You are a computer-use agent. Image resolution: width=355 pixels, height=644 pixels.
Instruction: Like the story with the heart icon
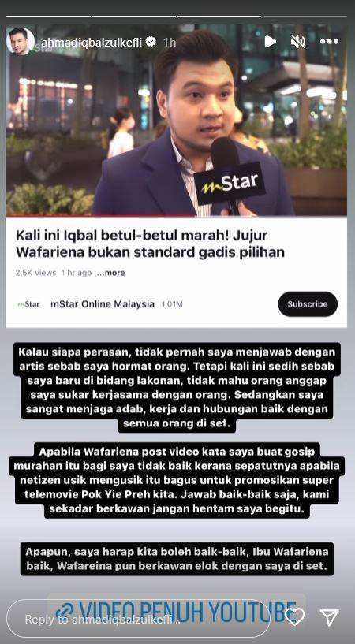[x=295, y=617]
